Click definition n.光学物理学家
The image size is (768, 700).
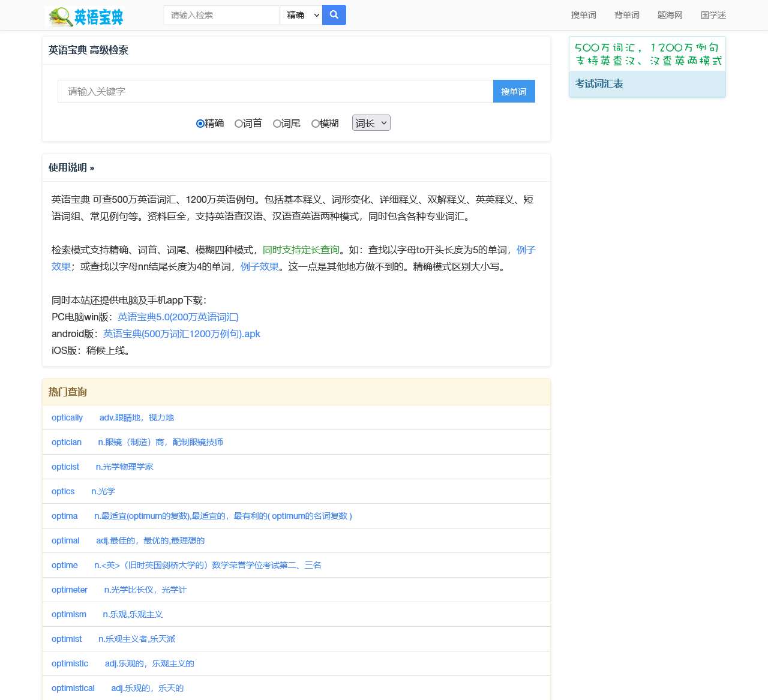[125, 467]
